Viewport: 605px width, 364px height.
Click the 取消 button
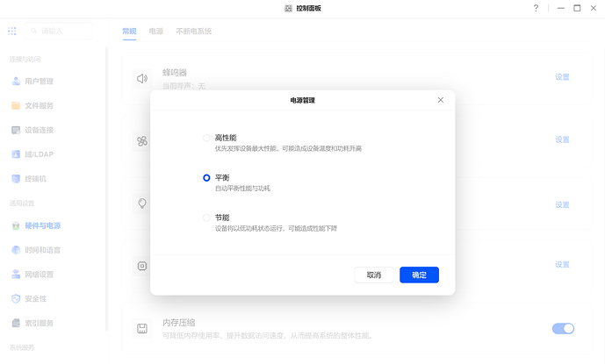pos(374,275)
